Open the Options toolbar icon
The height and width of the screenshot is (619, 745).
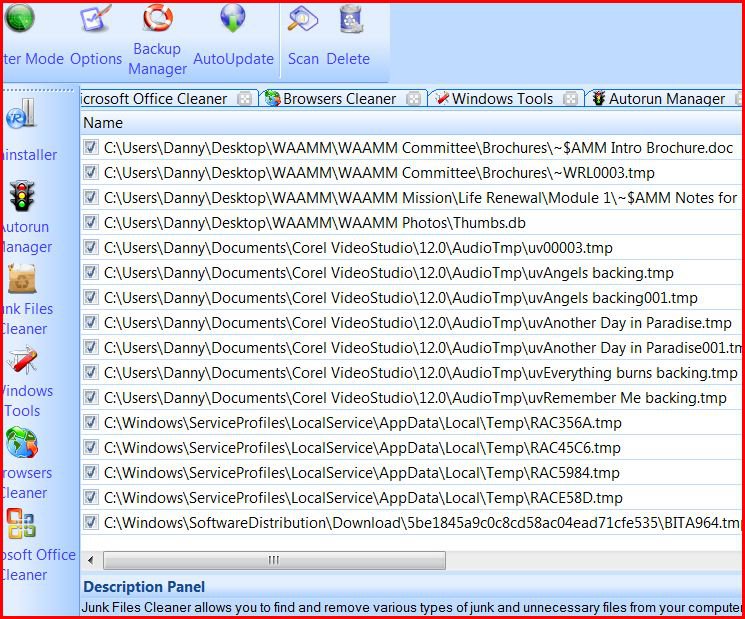(96, 18)
